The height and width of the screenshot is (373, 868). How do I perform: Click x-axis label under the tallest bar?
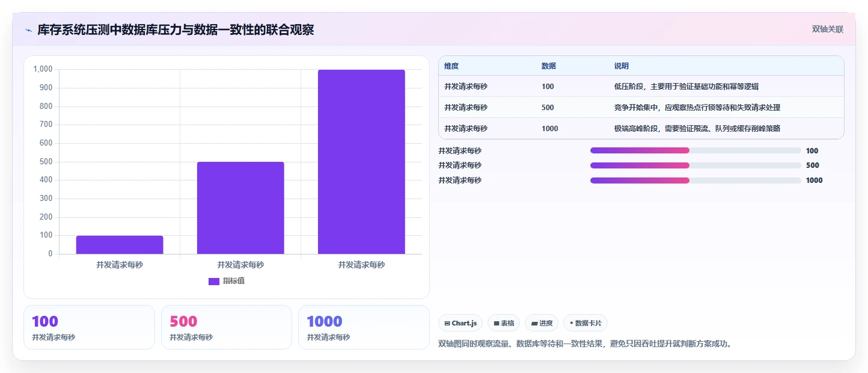click(x=361, y=265)
